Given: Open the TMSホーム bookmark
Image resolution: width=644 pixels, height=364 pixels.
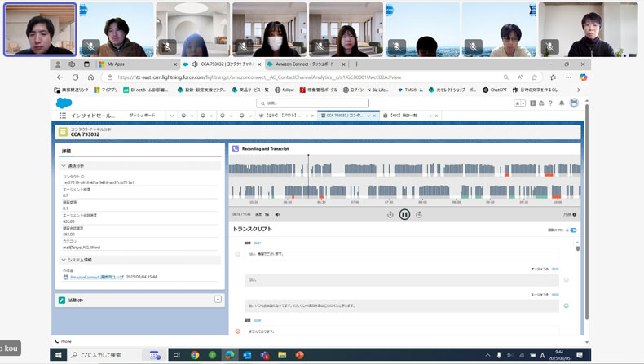Looking at the screenshot, I should point(410,90).
